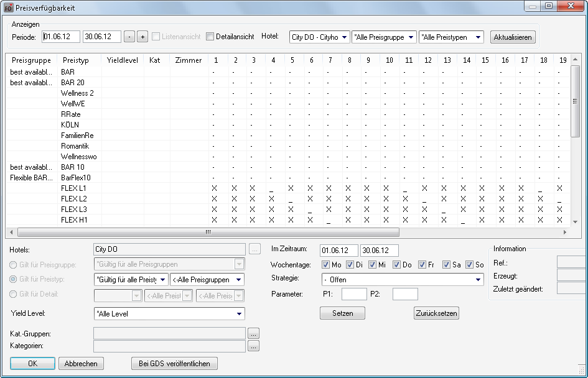Open the Kategorien ellipsis button
The height and width of the screenshot is (378, 588).
click(x=253, y=346)
